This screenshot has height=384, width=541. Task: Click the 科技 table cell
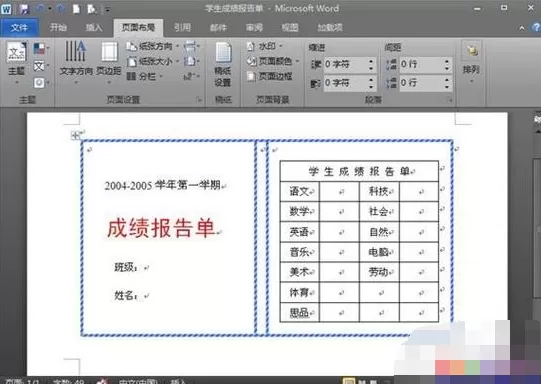[379, 191]
